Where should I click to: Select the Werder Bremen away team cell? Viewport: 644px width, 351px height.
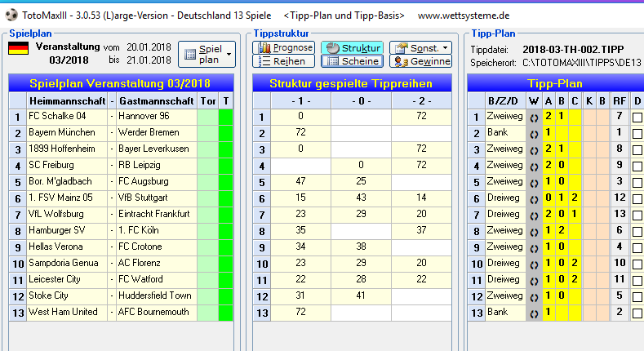(x=157, y=133)
